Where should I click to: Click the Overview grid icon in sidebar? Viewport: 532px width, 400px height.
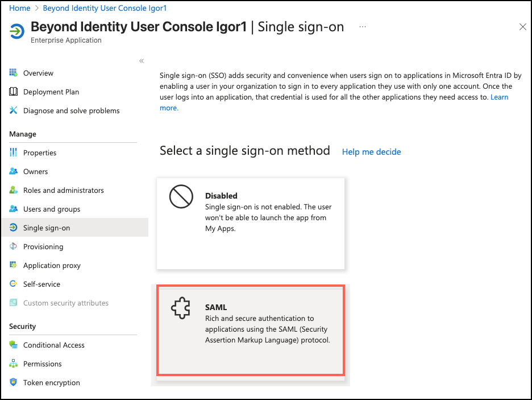(13, 73)
